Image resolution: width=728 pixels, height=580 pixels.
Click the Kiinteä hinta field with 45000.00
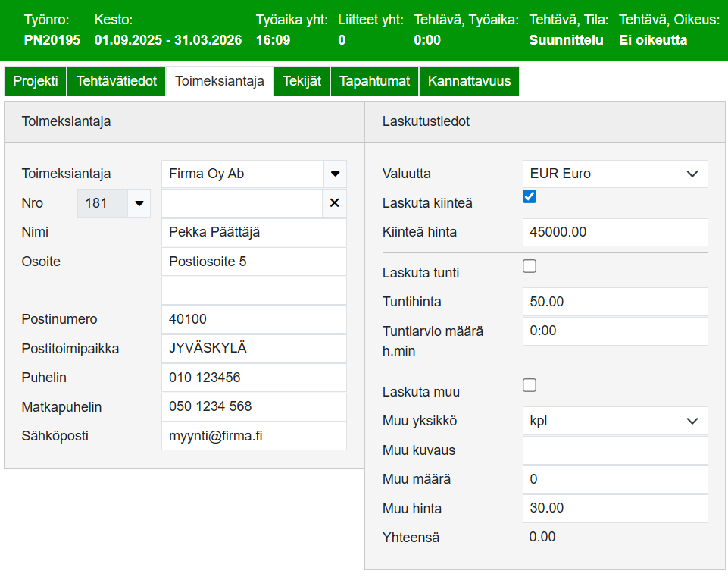coord(614,232)
